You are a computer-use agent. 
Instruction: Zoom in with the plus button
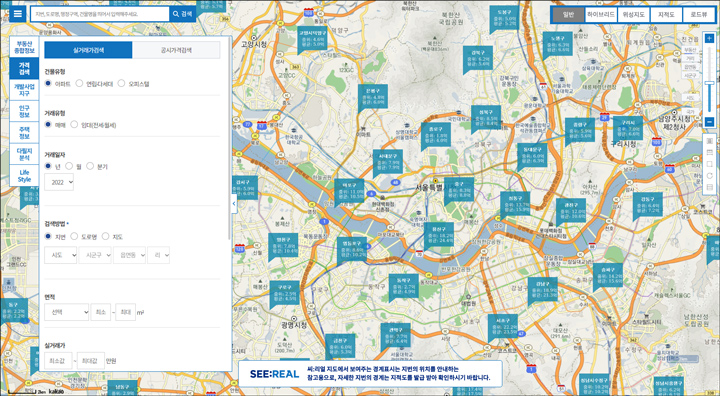tap(709, 39)
